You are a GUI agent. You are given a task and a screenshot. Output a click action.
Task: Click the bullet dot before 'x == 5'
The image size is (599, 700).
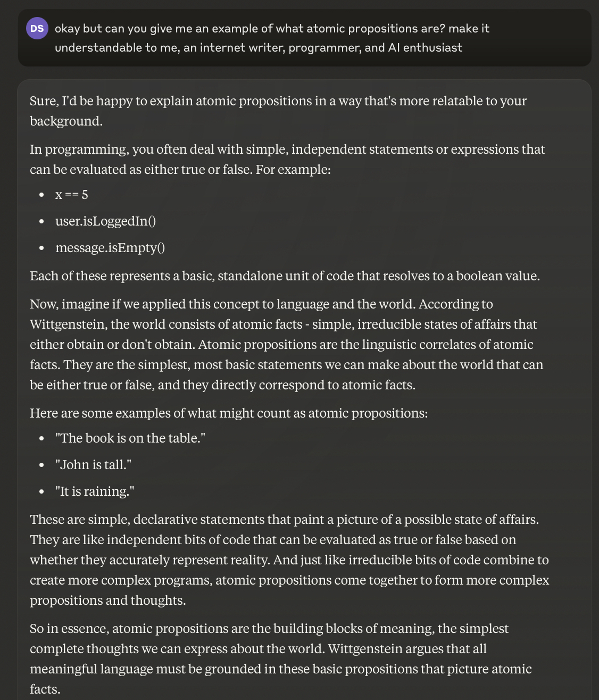(x=41, y=195)
